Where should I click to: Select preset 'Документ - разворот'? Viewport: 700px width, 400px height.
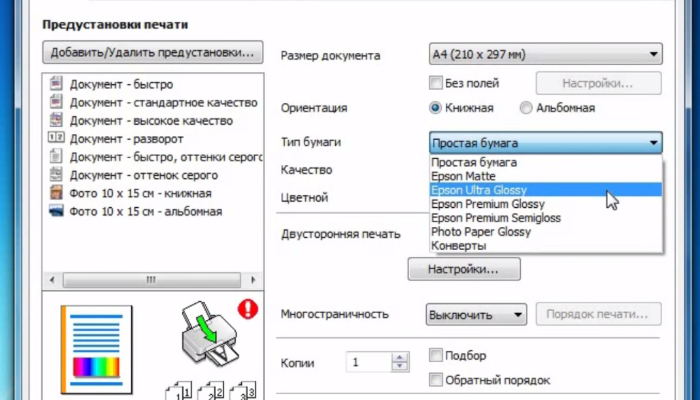pyautogui.click(x=126, y=139)
